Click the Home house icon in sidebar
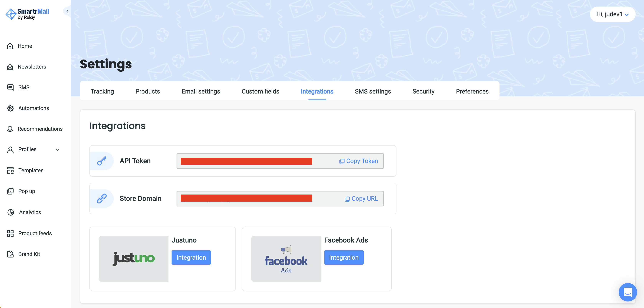 point(10,46)
